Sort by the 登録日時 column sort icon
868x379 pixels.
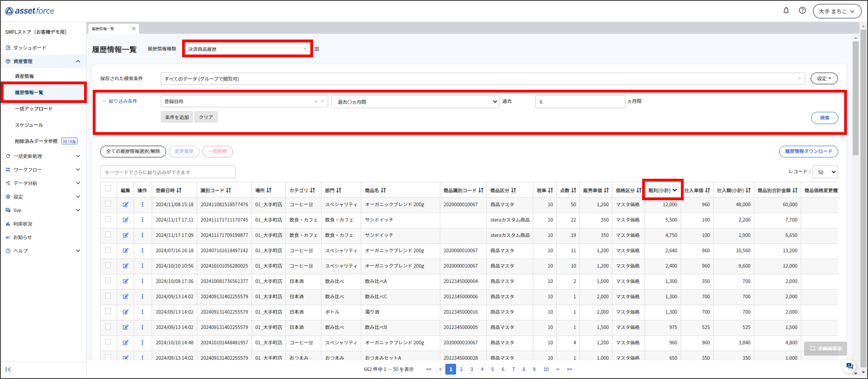click(179, 190)
